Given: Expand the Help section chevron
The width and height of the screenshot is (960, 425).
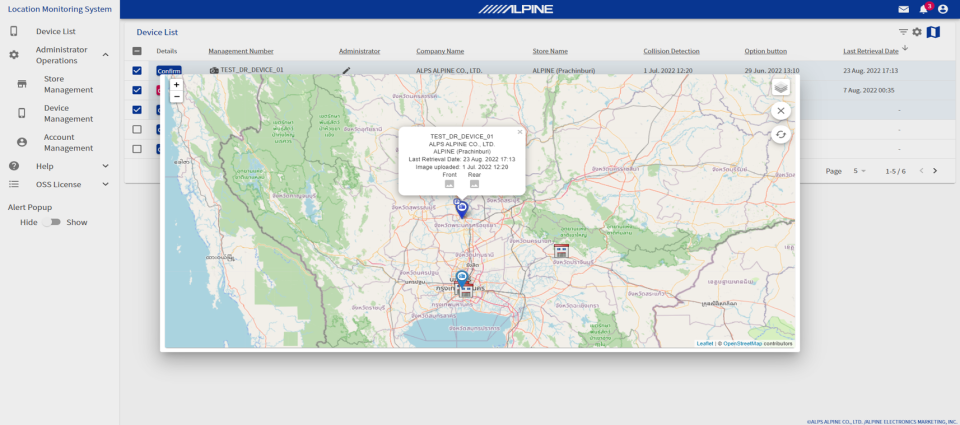Looking at the screenshot, I should click(x=105, y=166).
